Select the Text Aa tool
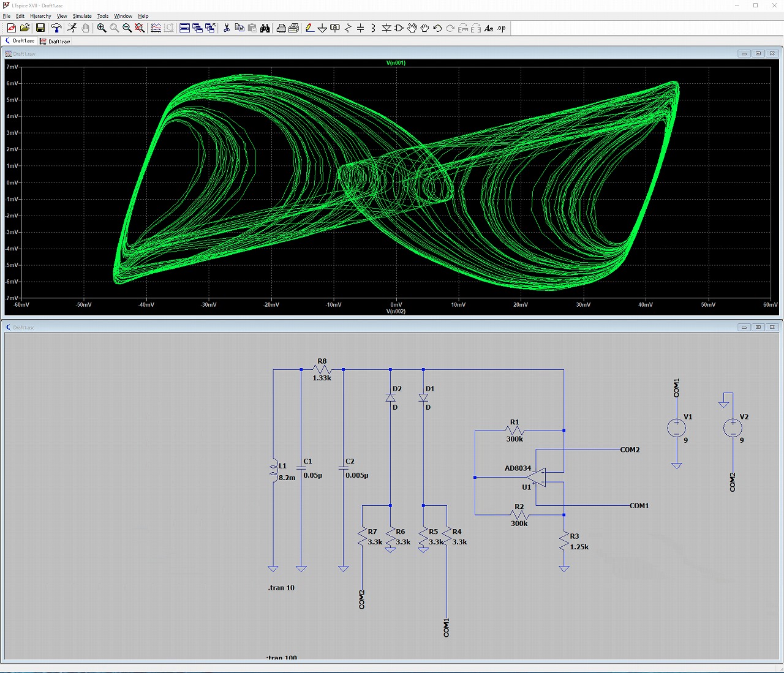The image size is (784, 673). pos(489,28)
